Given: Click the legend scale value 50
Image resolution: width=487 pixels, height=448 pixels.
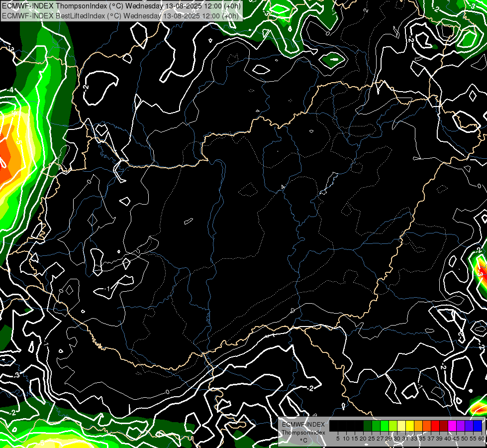Looking at the screenshot, I should (465, 439).
